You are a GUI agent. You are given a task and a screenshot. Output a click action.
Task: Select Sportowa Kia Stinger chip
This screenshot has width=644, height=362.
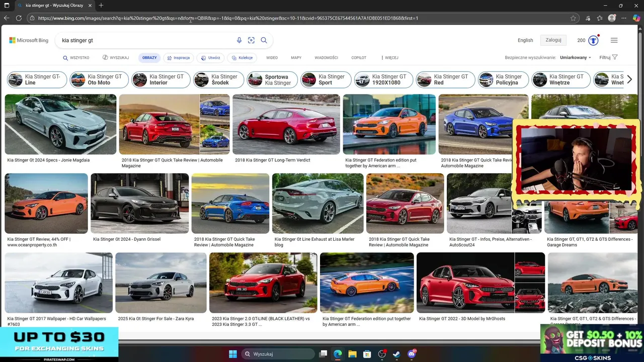pyautogui.click(x=272, y=79)
